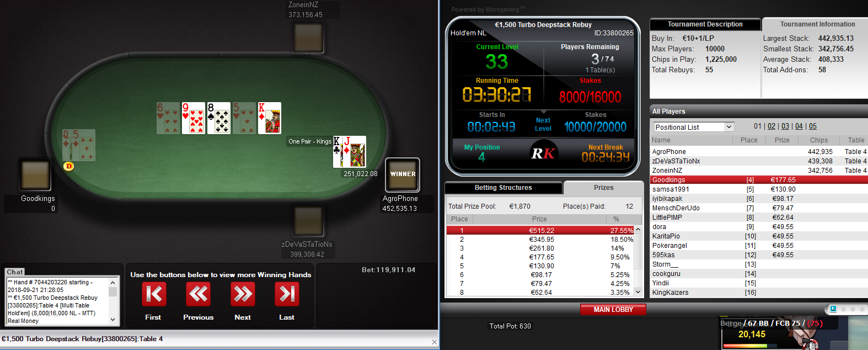
Task: Switch to Tournament Information tab
Action: tap(817, 24)
